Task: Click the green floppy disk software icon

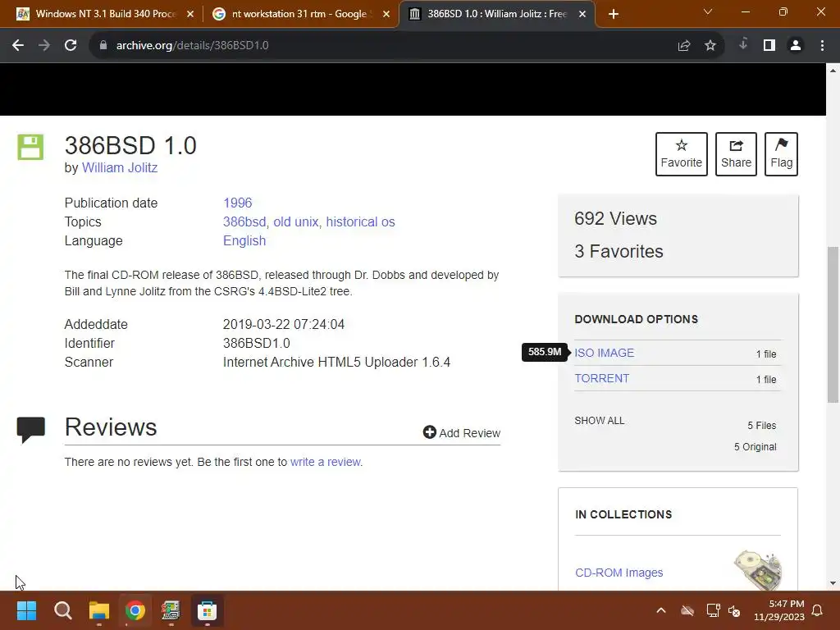Action: click(30, 147)
